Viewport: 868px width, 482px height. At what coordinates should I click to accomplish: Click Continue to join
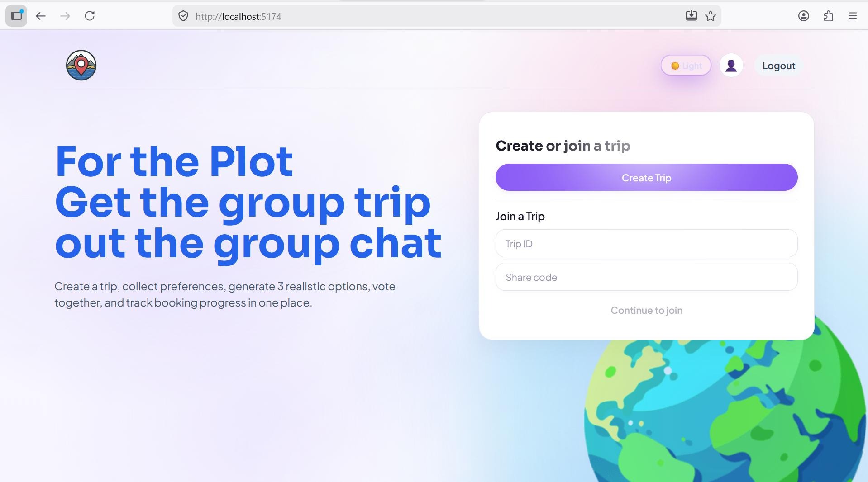click(646, 310)
